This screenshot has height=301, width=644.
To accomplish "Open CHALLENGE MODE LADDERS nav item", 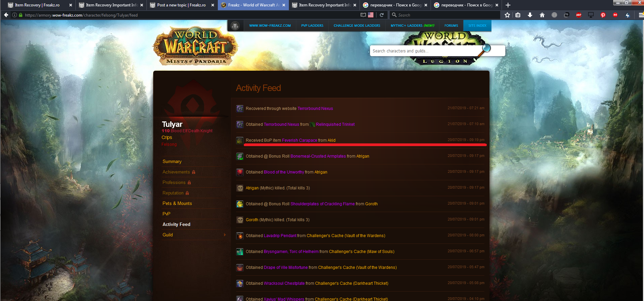I will [x=357, y=26].
